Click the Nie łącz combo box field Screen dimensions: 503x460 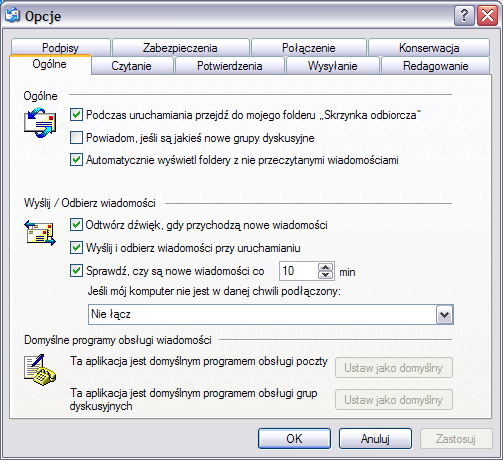coord(271,314)
